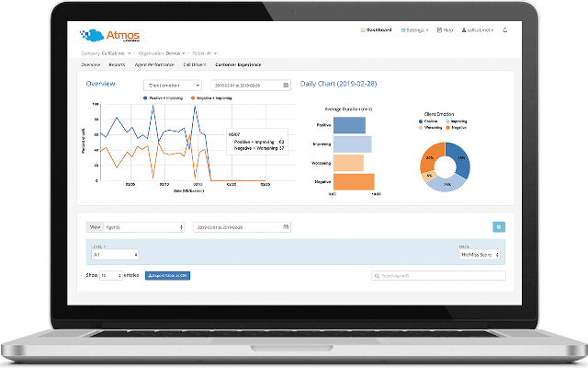Open the Help page
The height and width of the screenshot is (368, 588).
[445, 30]
